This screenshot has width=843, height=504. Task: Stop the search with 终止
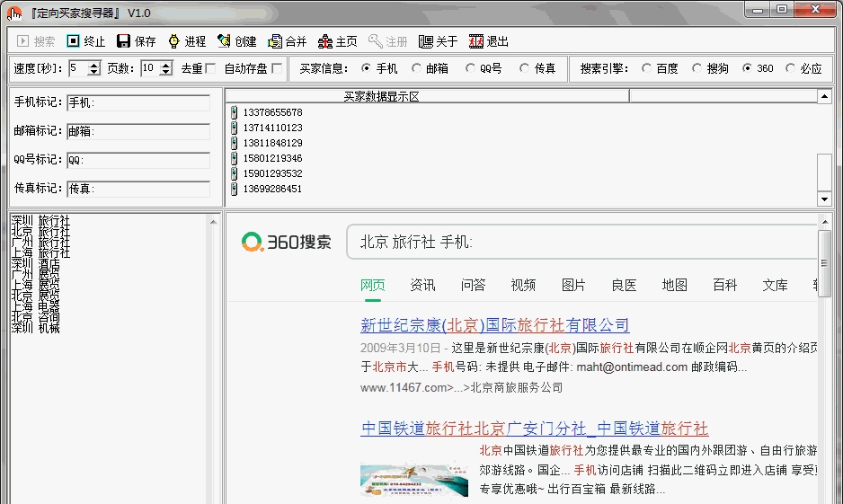coord(73,41)
